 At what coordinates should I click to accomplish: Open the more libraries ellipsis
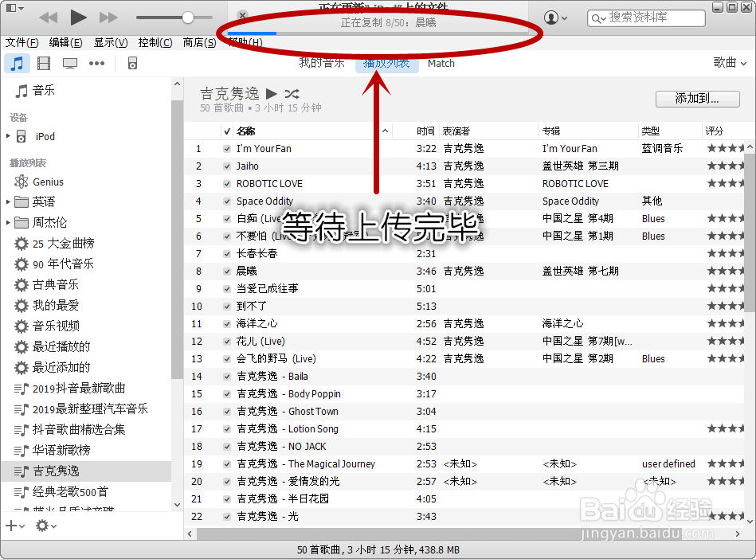pos(96,63)
